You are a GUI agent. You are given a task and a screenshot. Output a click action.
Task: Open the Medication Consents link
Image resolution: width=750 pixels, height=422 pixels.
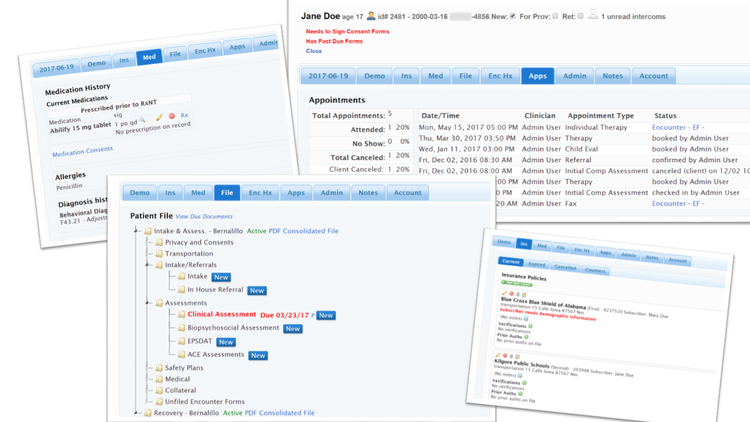tap(82, 152)
